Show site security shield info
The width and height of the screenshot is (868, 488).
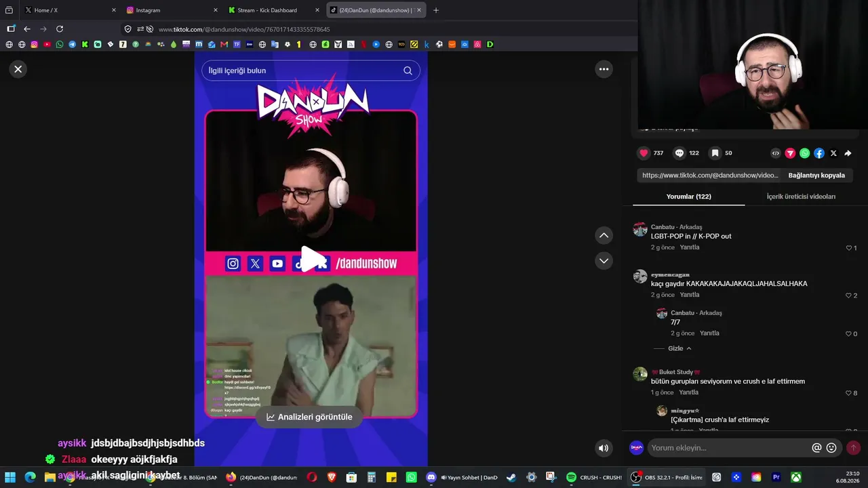pyautogui.click(x=127, y=29)
